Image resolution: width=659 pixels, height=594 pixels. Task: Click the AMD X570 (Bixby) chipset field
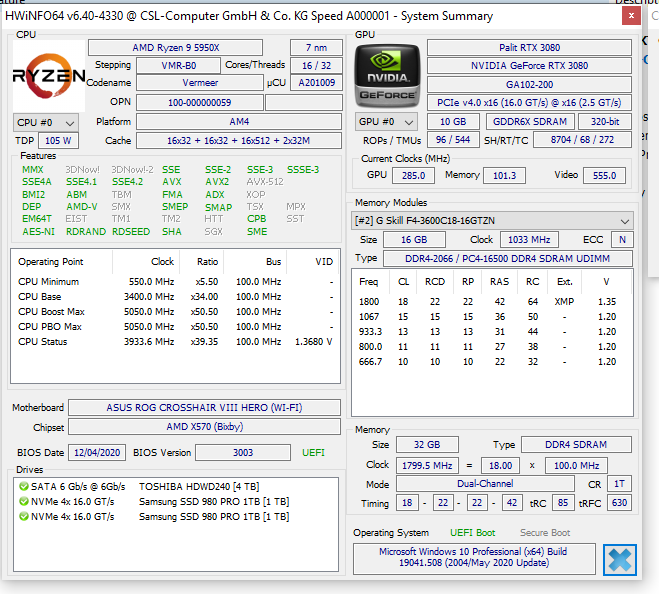204,427
